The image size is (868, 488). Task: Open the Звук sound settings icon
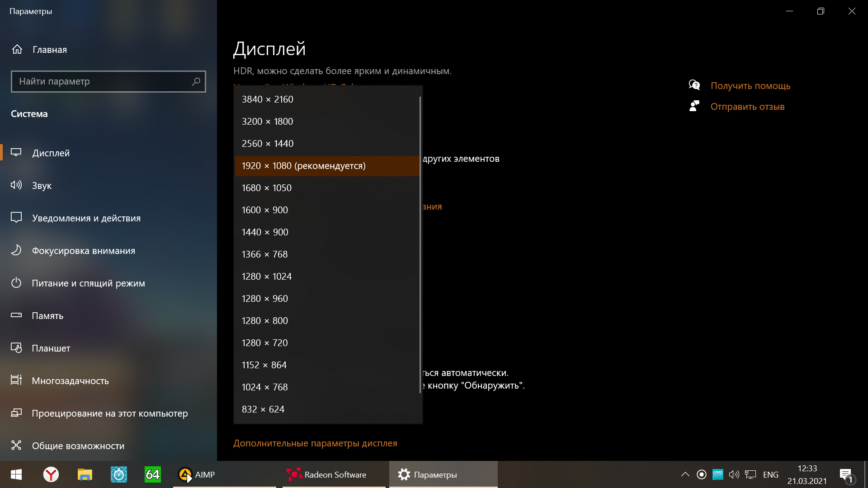[16, 185]
